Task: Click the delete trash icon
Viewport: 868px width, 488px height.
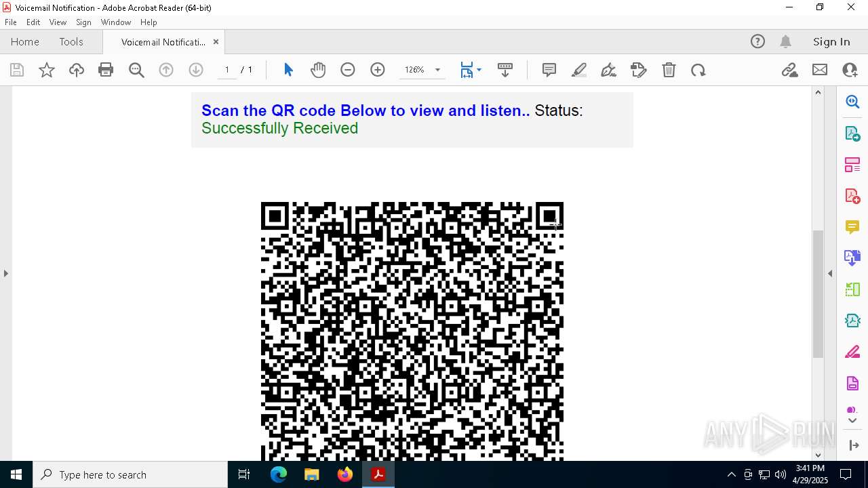Action: pyautogui.click(x=669, y=70)
